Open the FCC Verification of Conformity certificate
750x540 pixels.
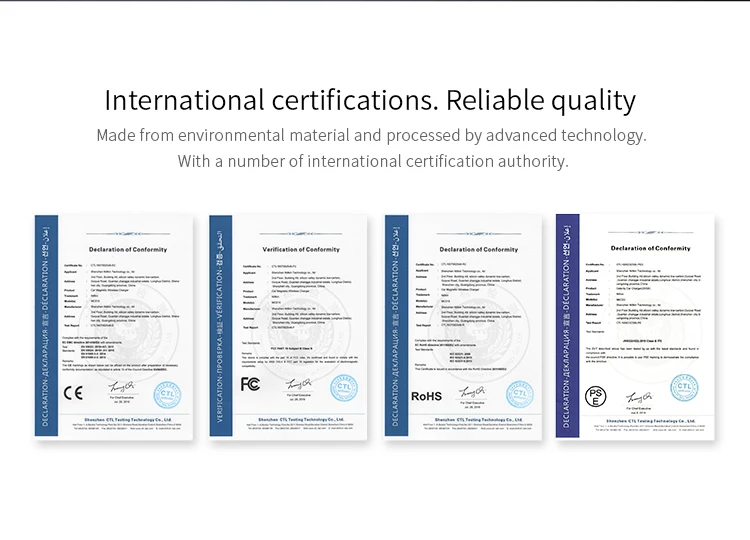tap(288, 326)
